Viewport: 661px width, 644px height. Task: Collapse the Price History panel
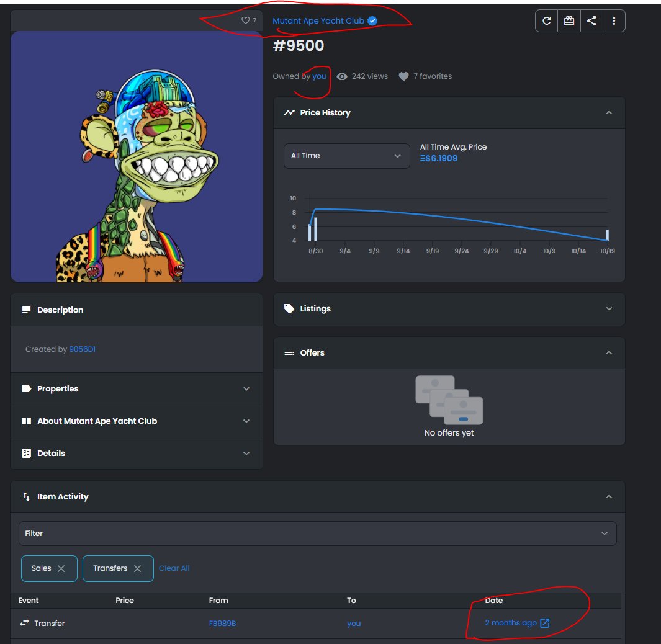pyautogui.click(x=609, y=112)
